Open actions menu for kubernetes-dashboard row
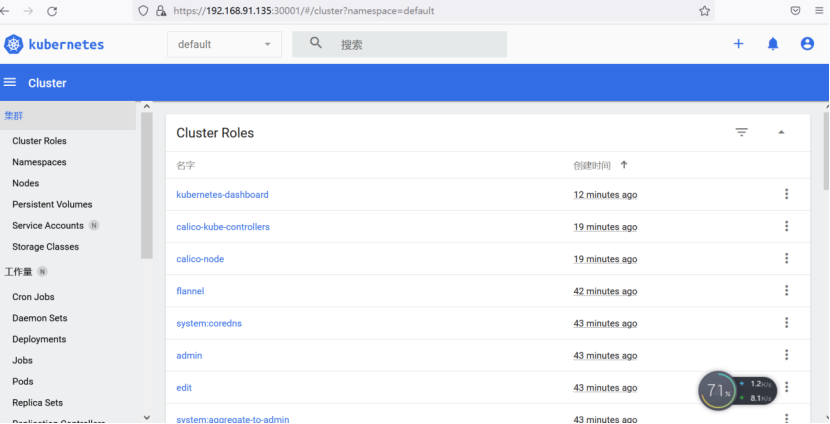The image size is (830, 424). (x=787, y=194)
